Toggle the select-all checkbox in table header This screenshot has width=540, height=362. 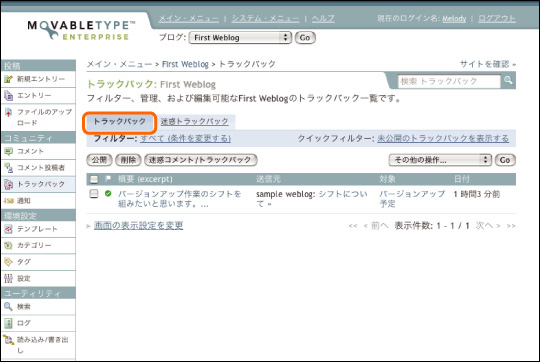point(94,179)
